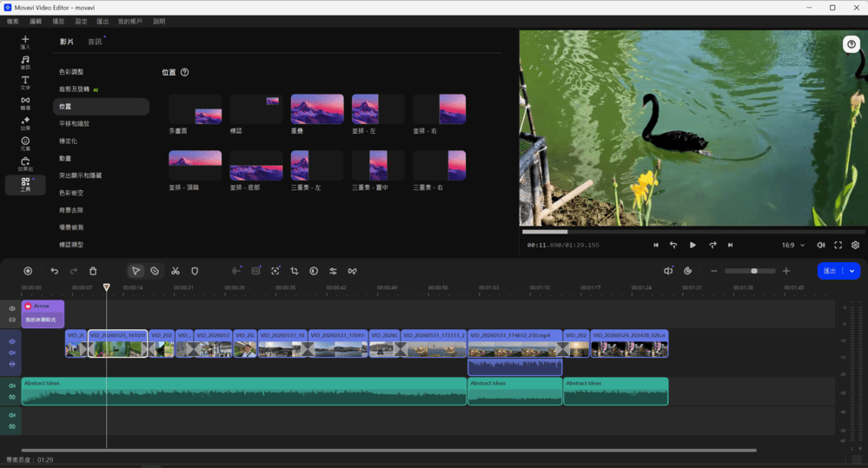Switch to the 音訊 tab in tools
The image size is (868, 468).
click(95, 42)
